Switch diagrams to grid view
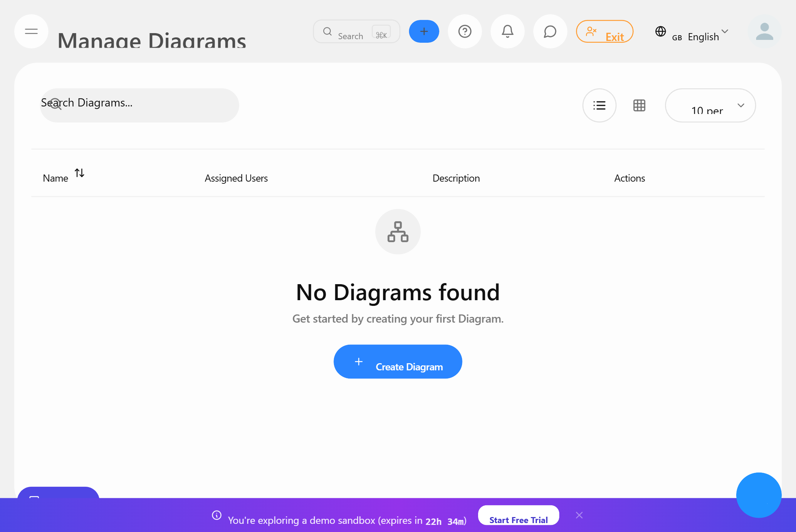Viewport: 796px width, 532px height. click(639, 105)
